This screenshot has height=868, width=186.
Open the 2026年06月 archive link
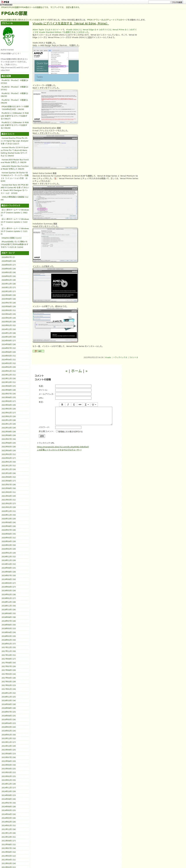click(x=9, y=261)
